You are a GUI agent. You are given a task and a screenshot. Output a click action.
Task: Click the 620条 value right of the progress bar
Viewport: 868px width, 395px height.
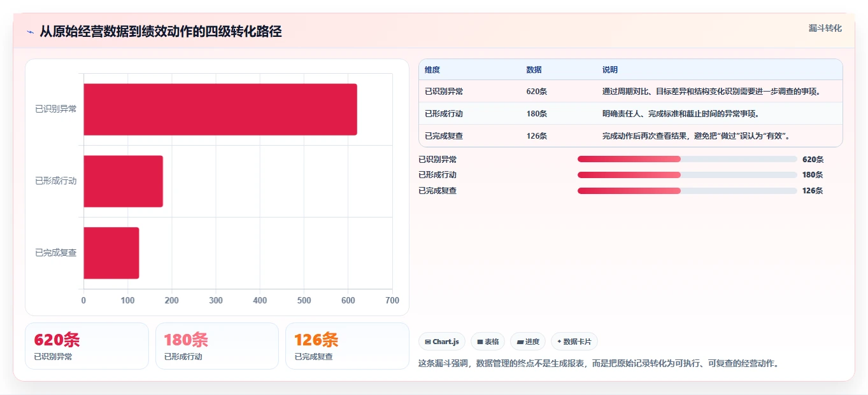pos(813,160)
